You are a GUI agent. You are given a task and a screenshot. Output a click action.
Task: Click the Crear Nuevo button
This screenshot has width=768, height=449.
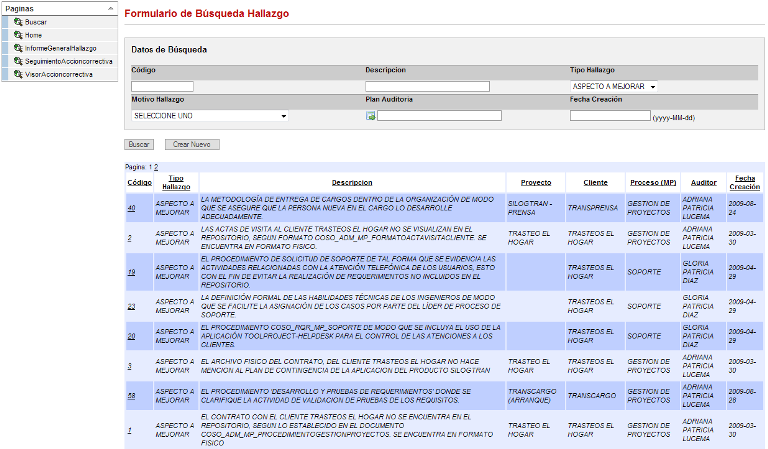click(191, 144)
